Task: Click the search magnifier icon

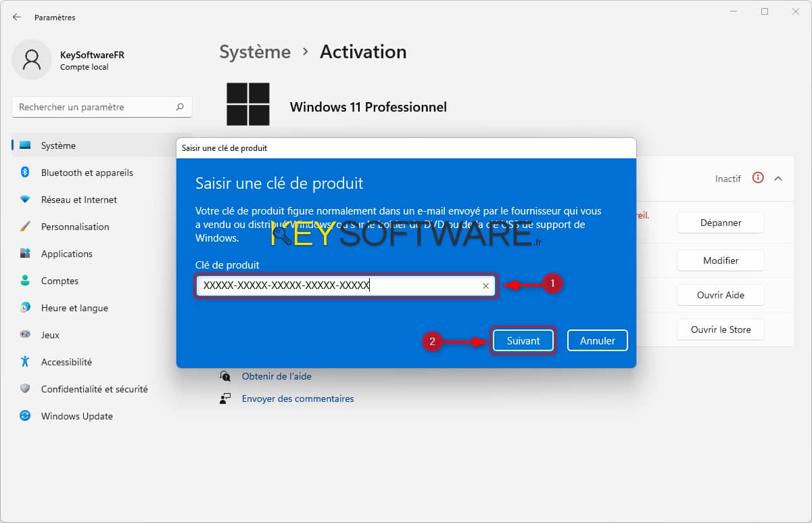Action: click(x=180, y=107)
